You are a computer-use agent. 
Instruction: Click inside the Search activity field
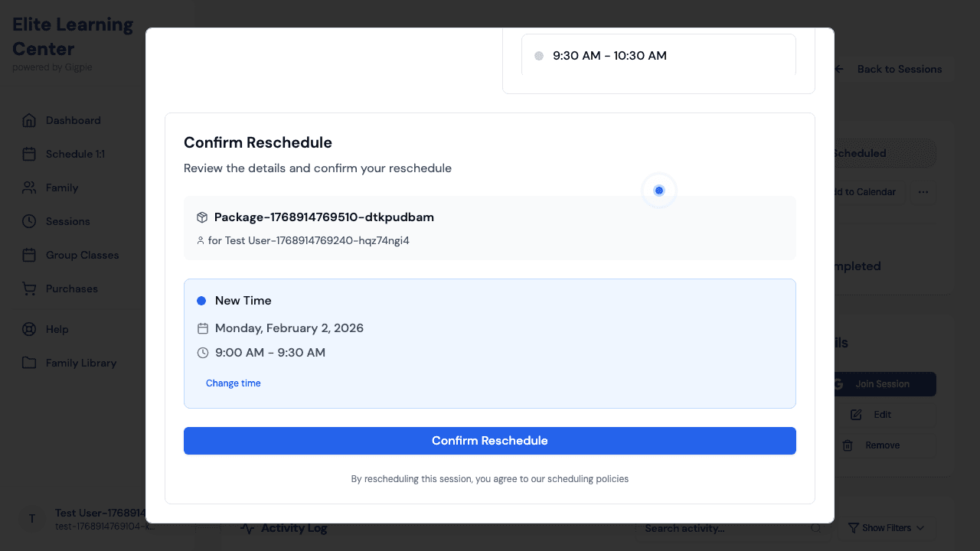[x=727, y=527]
